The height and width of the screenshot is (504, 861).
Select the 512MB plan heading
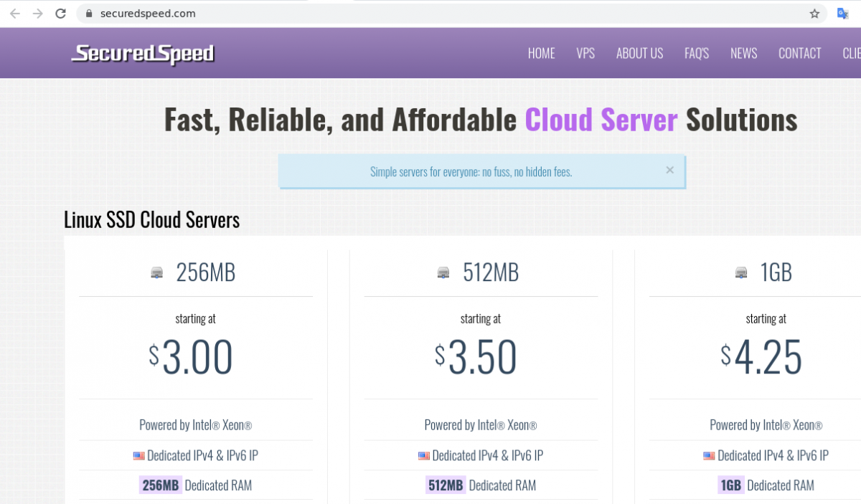pyautogui.click(x=491, y=272)
